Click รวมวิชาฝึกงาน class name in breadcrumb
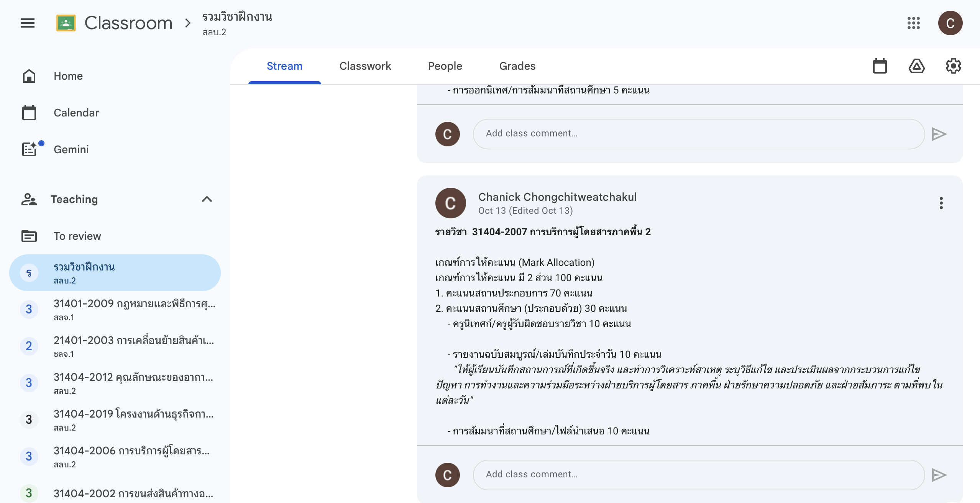 click(x=237, y=17)
